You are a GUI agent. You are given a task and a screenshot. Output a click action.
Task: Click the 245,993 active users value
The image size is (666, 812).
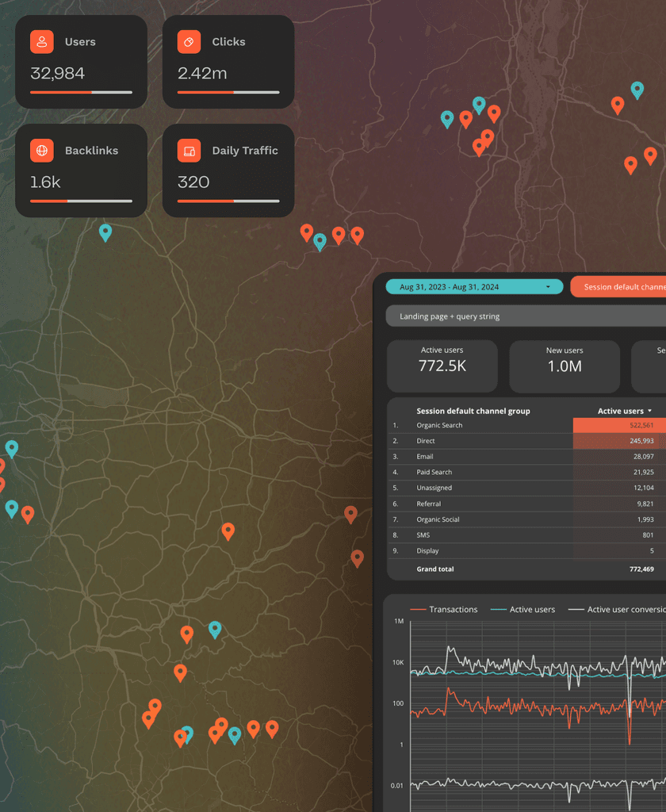[x=641, y=441]
